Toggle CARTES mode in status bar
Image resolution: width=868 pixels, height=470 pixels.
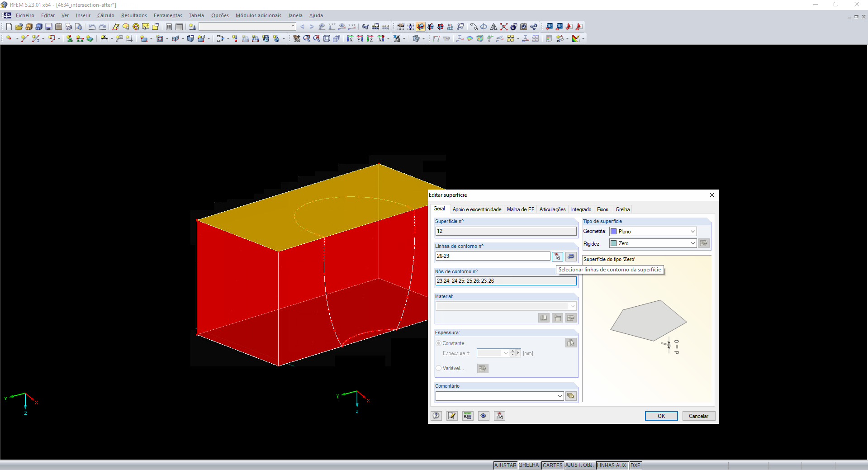(x=553, y=465)
